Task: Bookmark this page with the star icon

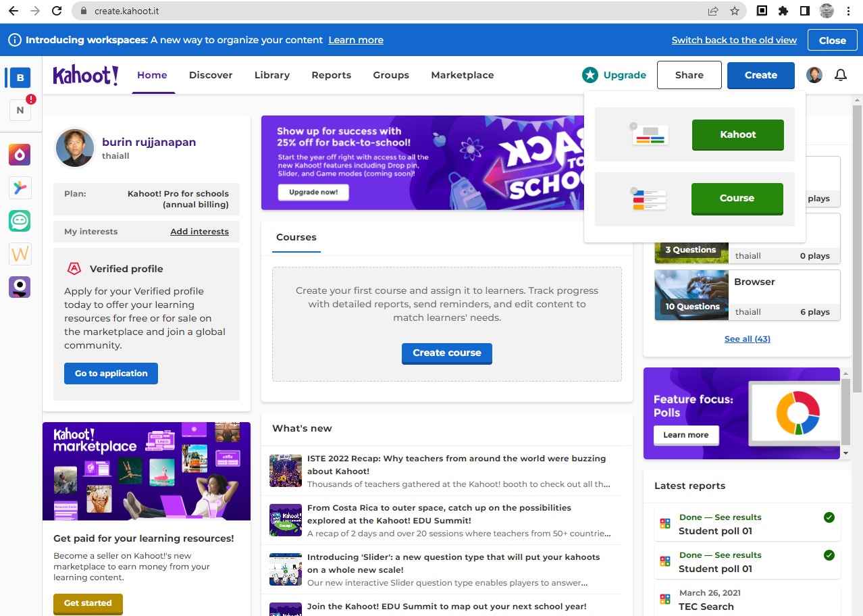Action: [734, 11]
